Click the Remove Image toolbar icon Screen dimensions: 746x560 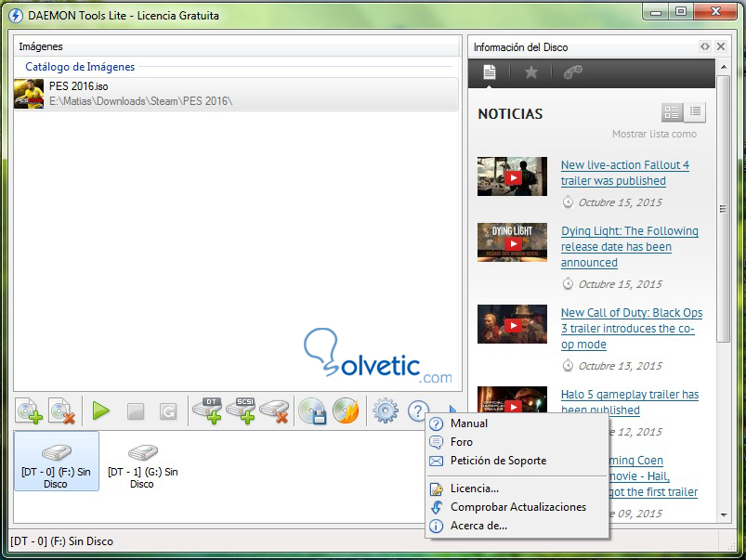pos(62,410)
